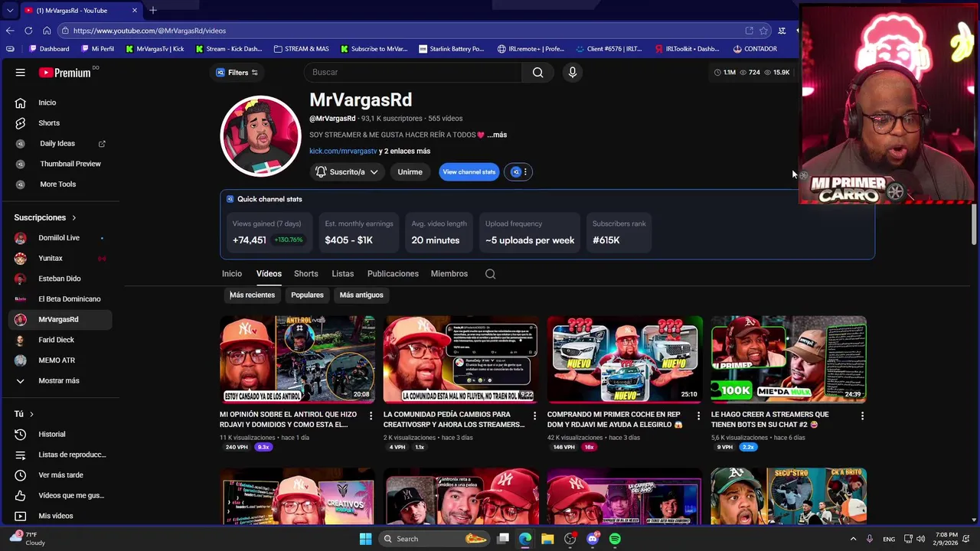Click the Unirme button

pos(410,172)
